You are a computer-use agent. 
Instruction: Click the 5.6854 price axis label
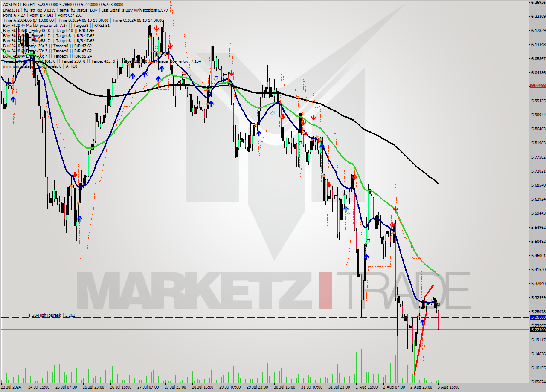click(x=539, y=185)
